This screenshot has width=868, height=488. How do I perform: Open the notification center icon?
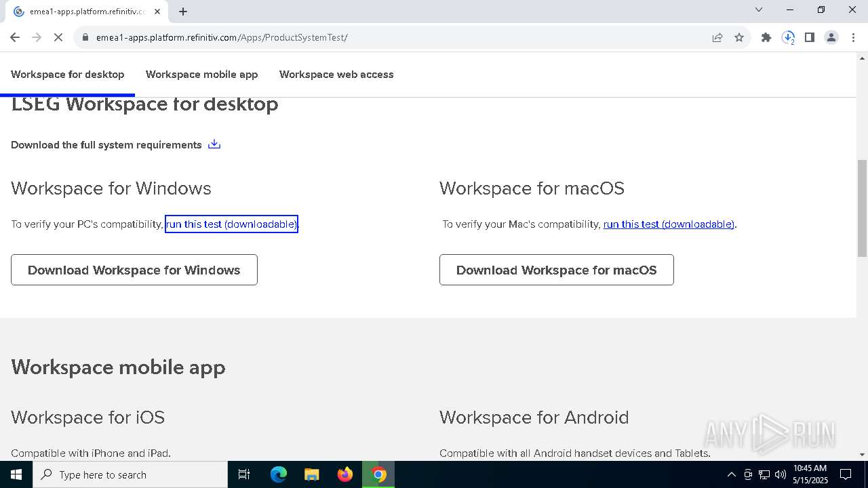[x=846, y=474]
